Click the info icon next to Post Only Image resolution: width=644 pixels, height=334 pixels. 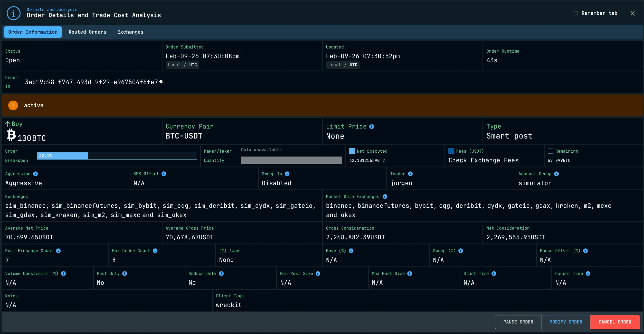coord(125,273)
